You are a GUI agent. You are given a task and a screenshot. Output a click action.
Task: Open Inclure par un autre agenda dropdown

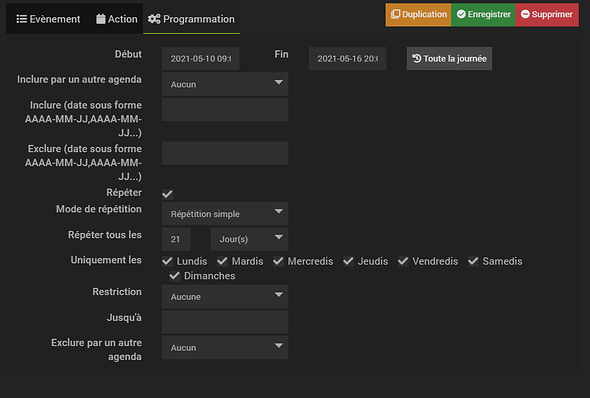(x=225, y=84)
